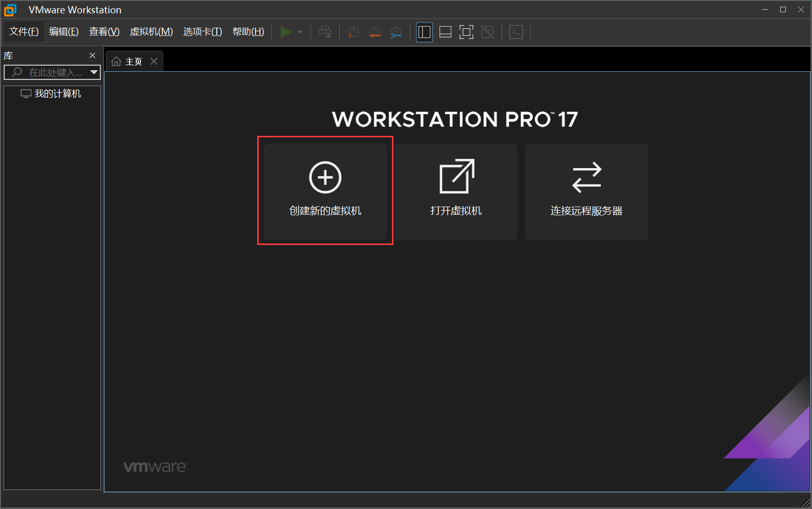The height and width of the screenshot is (509, 812).
Task: Click 打开虚拟机 button
Action: (456, 192)
